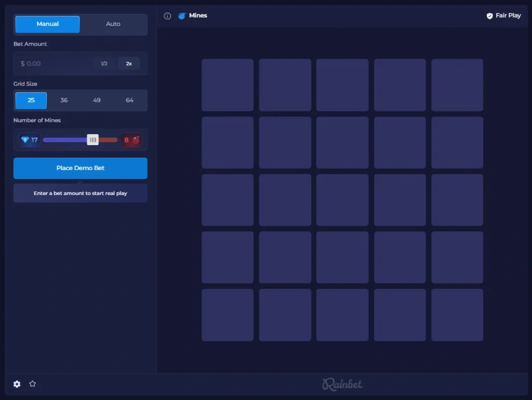Click 'Enter a bet amount to start real play'
The image size is (532, 400).
coord(81,193)
